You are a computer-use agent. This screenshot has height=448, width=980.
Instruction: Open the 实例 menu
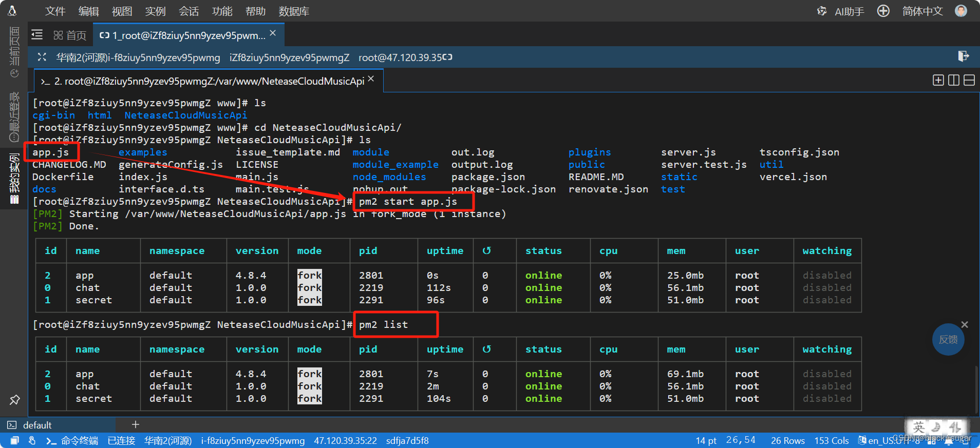click(x=155, y=11)
